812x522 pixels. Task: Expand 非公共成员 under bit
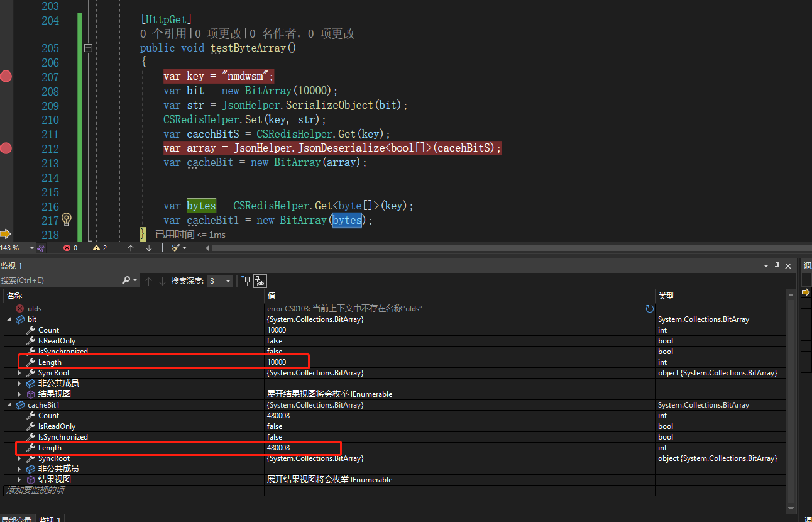pyautogui.click(x=19, y=383)
